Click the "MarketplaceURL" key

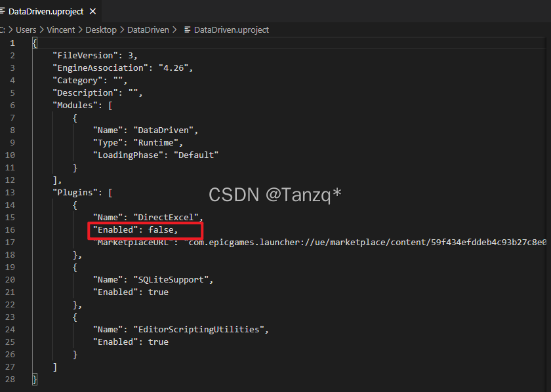133,243
